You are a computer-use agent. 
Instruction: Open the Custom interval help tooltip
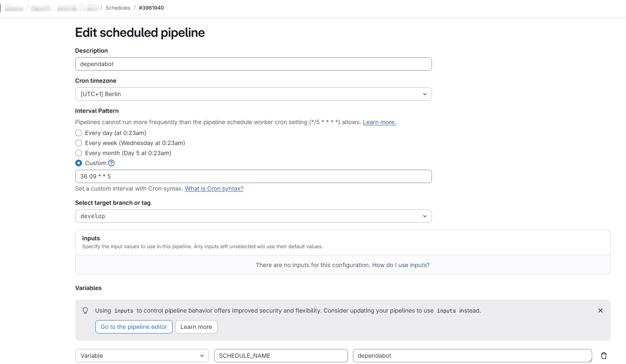(x=111, y=163)
